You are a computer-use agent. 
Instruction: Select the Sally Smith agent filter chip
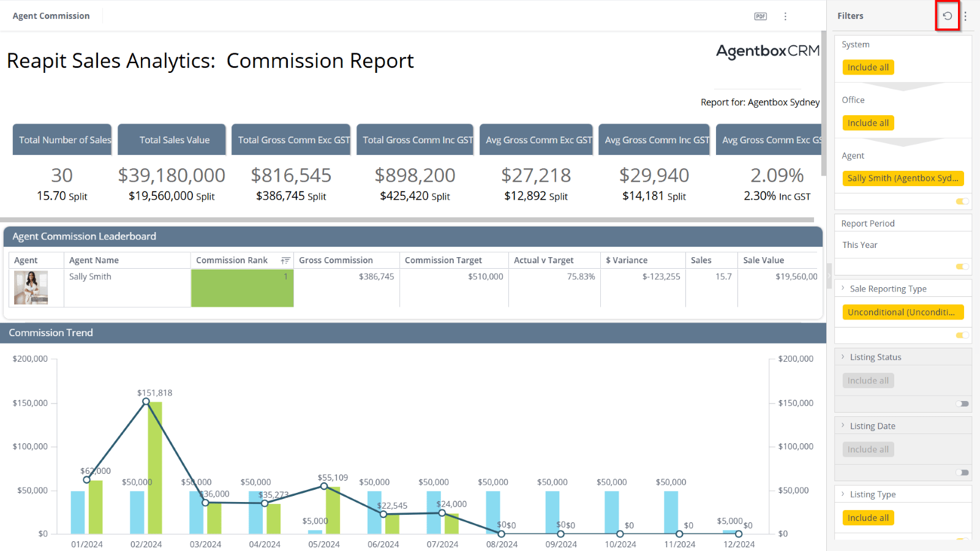(x=903, y=178)
